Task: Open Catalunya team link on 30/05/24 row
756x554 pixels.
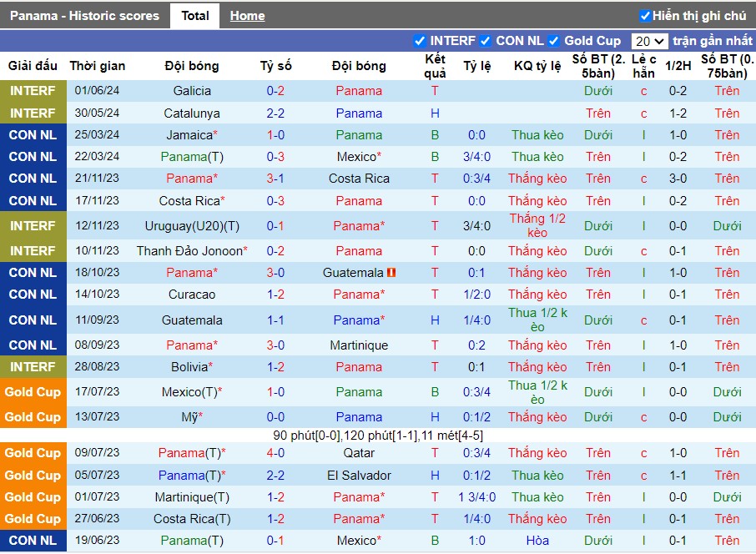Action: (x=192, y=113)
